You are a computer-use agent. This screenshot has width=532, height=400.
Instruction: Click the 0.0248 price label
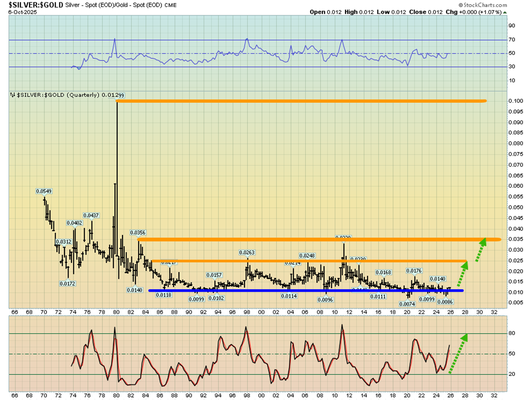pos(307,256)
